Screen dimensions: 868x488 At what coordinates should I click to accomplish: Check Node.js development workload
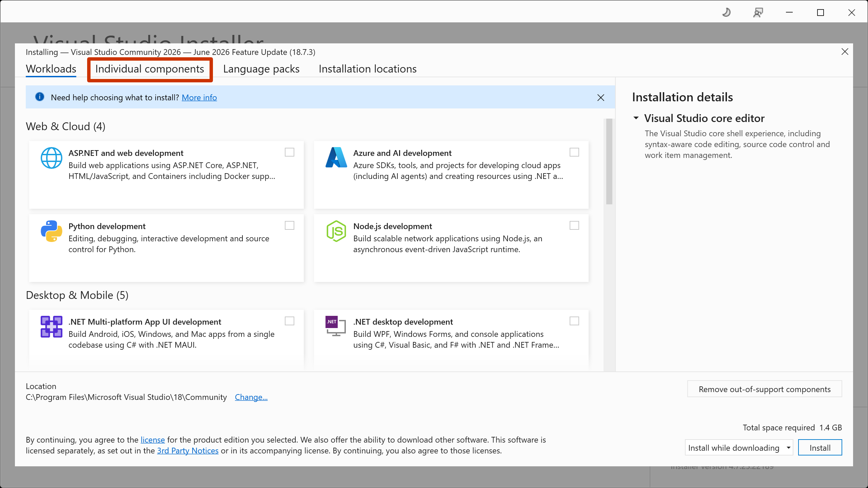click(574, 226)
